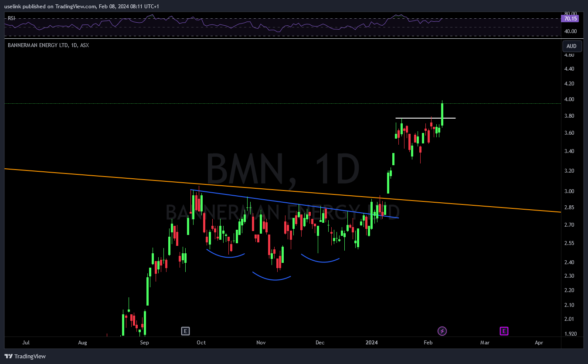588x364 pixels.
Task: Click the Jul label on time axis
Action: 26,343
